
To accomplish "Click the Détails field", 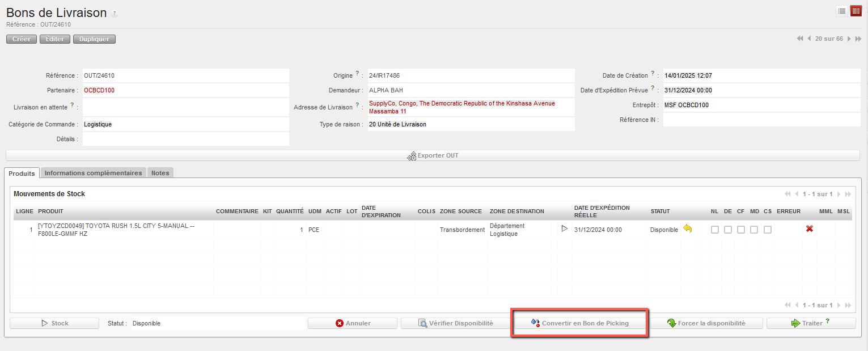I will 185,139.
